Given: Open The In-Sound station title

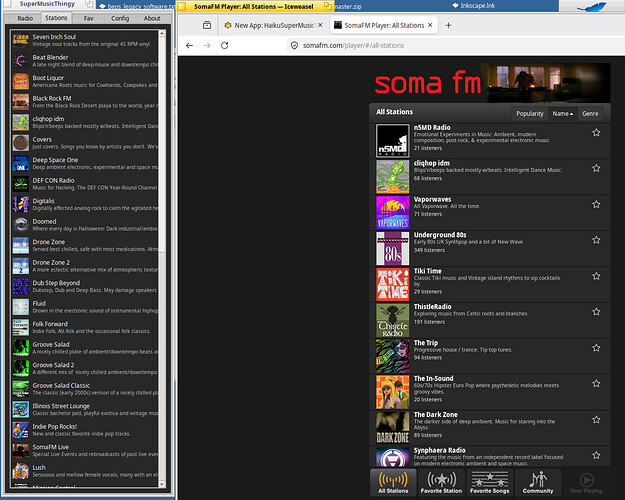Looking at the screenshot, I should click(433, 379).
